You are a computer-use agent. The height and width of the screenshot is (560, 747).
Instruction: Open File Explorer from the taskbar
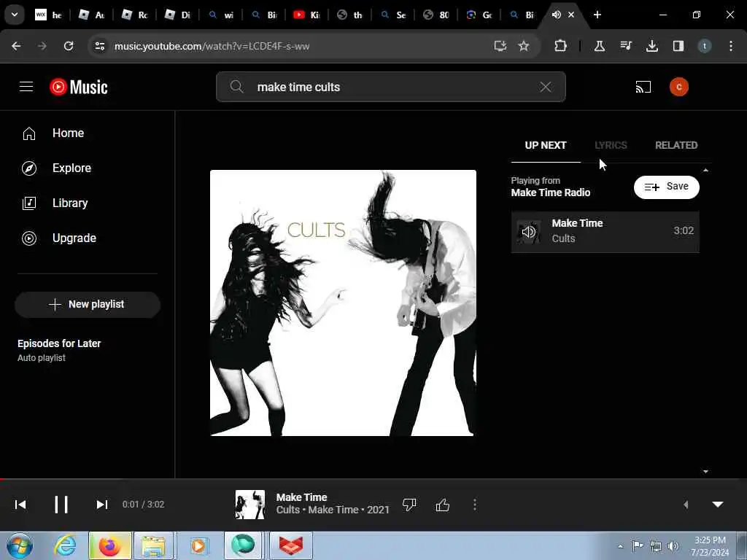click(x=153, y=545)
